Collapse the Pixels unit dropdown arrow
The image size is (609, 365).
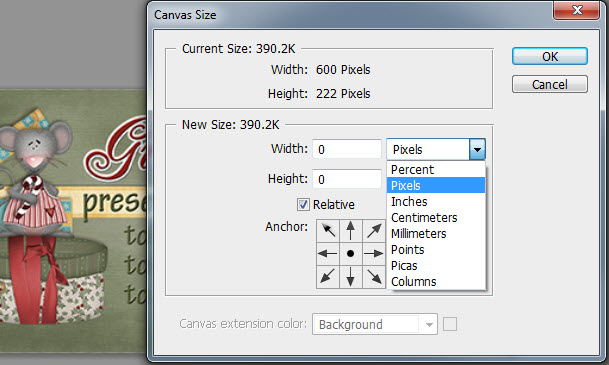[477, 149]
